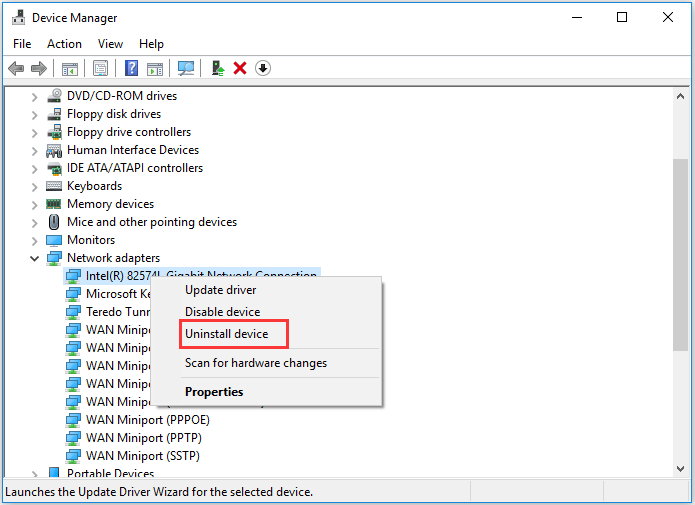Viewport: 695px width, 505px height.
Task: Click the scrollbar up arrow
Action: (x=680, y=96)
